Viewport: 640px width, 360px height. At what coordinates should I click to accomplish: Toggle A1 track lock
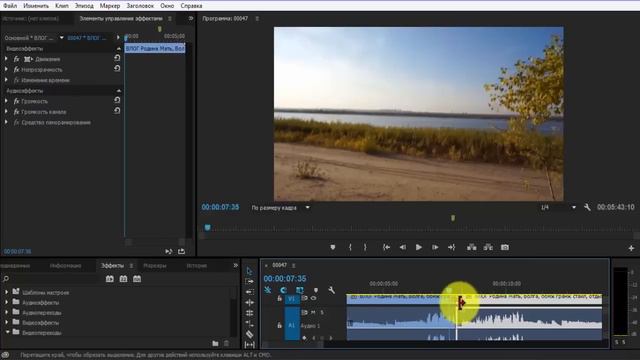pyautogui.click(x=279, y=325)
